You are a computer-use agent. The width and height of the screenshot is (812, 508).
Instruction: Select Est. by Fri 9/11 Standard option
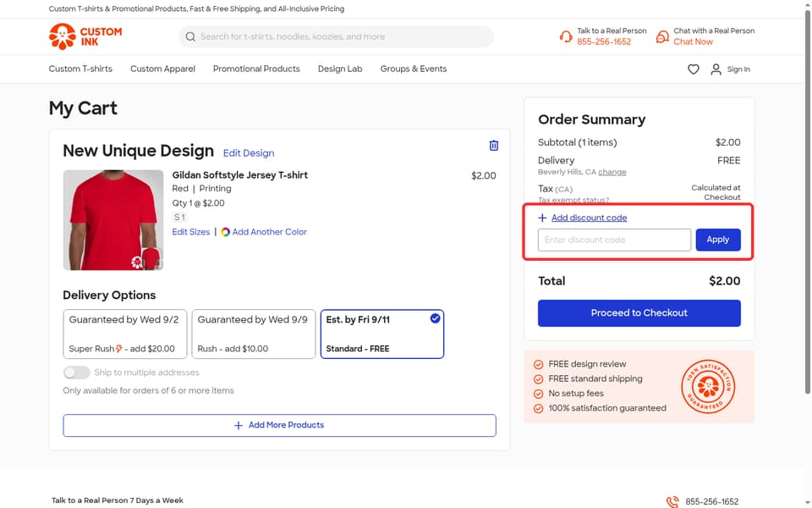(382, 334)
